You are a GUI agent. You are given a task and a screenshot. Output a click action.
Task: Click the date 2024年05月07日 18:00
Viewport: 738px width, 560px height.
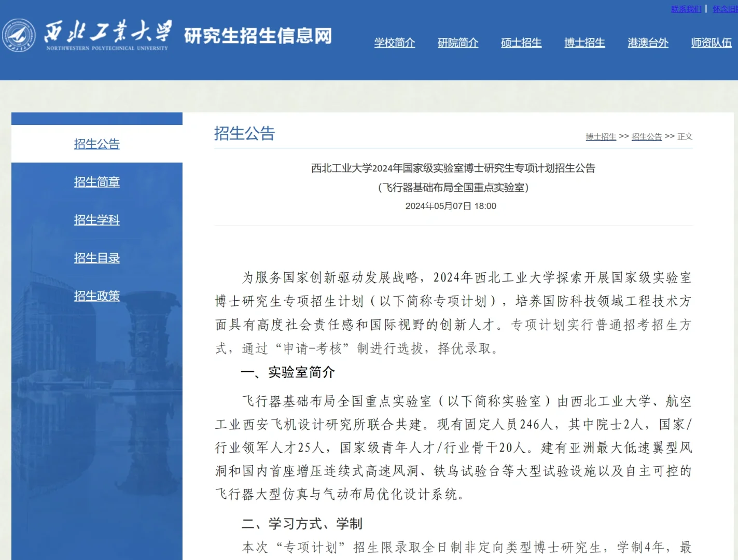point(451,206)
